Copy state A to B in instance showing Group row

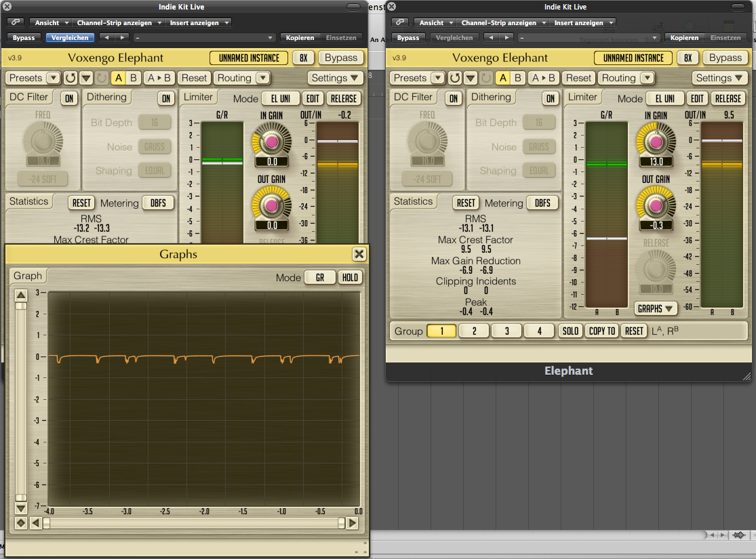[x=543, y=78]
